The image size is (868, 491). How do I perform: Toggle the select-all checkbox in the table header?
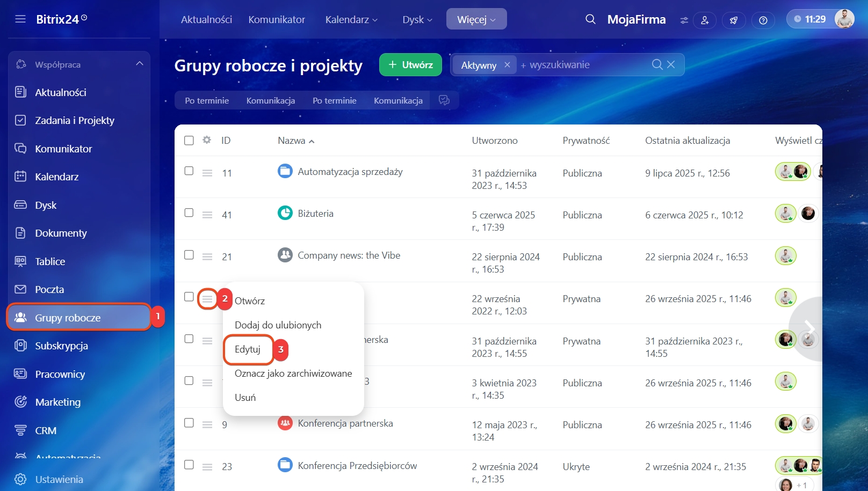[189, 141]
